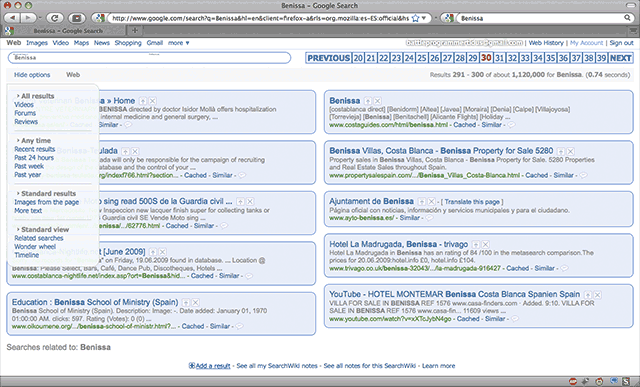Comment bubble on trivago result
Image resolution: width=640 pixels, height=387 pixels.
[564, 268]
